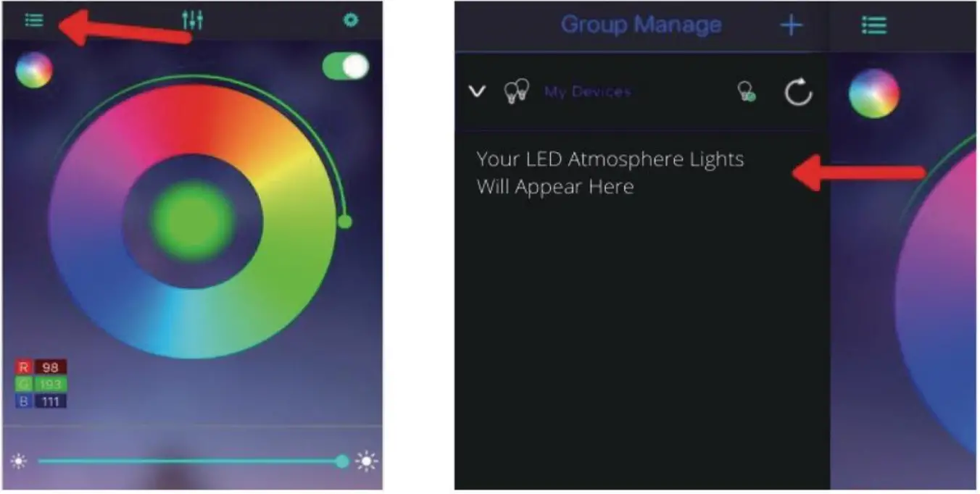Click the brightness slider handle at bottom
Image resolution: width=980 pixels, height=494 pixels.
342,461
